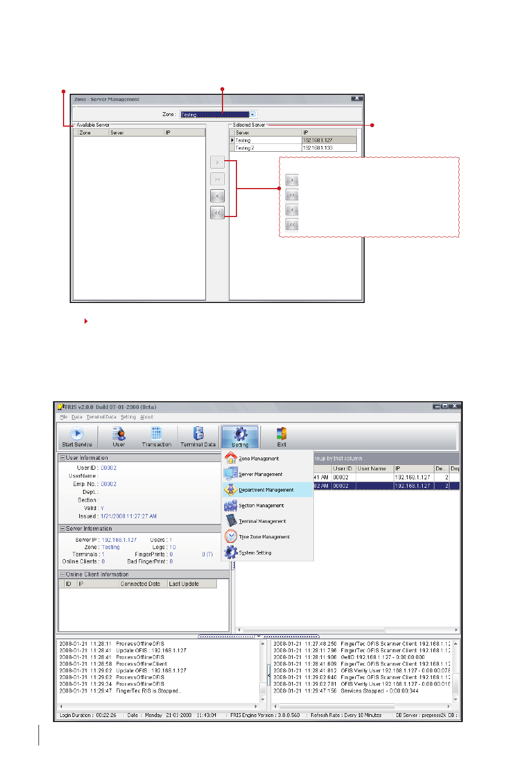Image resolution: width=532 pixels, height=760 pixels.
Task: Choose Server Management from Setting menu
Action: click(x=268, y=474)
